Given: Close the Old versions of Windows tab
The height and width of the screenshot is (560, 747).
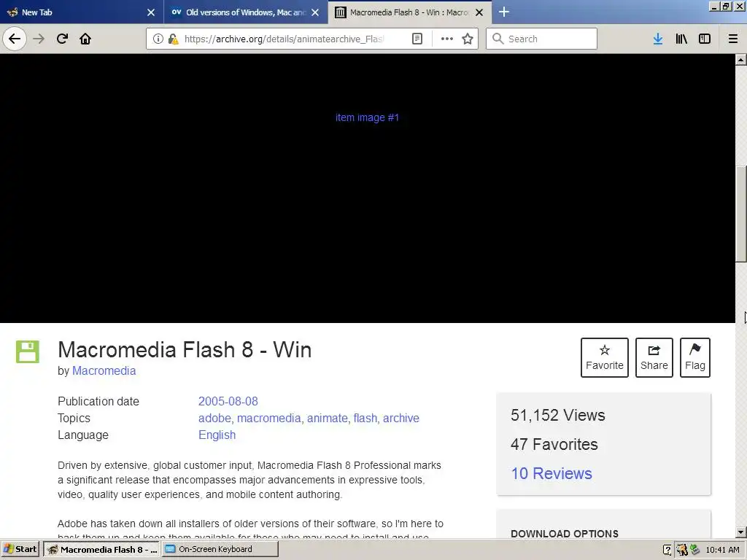Looking at the screenshot, I should [x=315, y=12].
